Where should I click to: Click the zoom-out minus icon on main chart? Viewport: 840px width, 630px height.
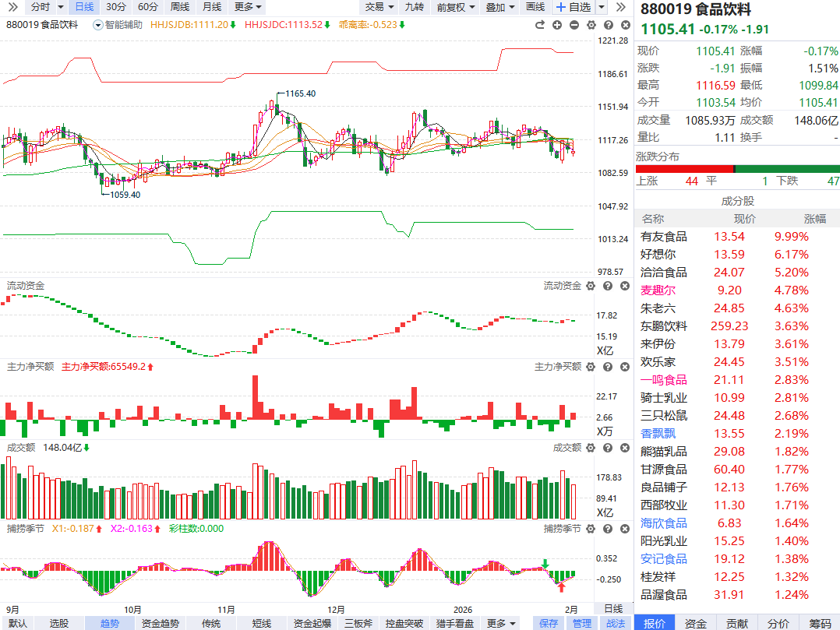point(574,25)
